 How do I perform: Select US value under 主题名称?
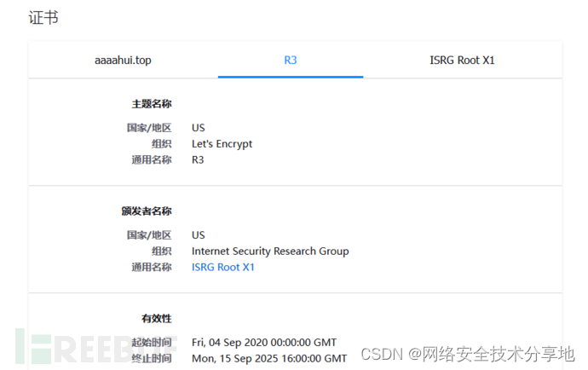tap(199, 128)
